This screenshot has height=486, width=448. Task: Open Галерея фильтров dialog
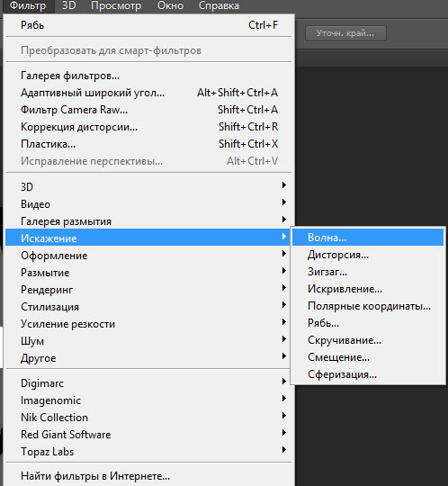coord(148,76)
